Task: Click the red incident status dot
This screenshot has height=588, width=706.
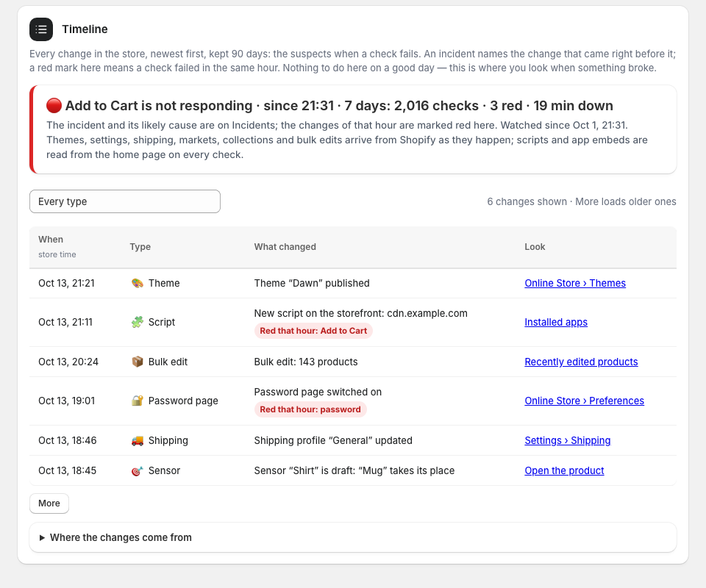Action: (54, 106)
